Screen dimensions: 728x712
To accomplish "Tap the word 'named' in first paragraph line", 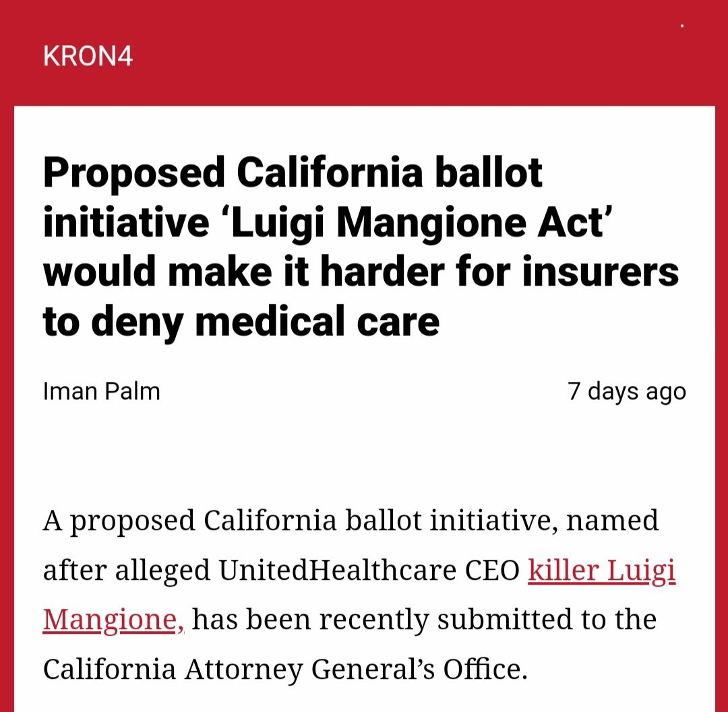I will point(612,521).
